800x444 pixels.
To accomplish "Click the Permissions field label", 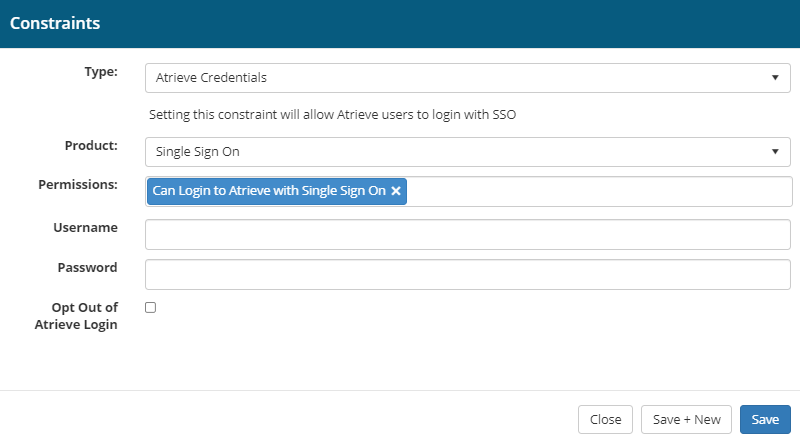I will click(x=78, y=185).
